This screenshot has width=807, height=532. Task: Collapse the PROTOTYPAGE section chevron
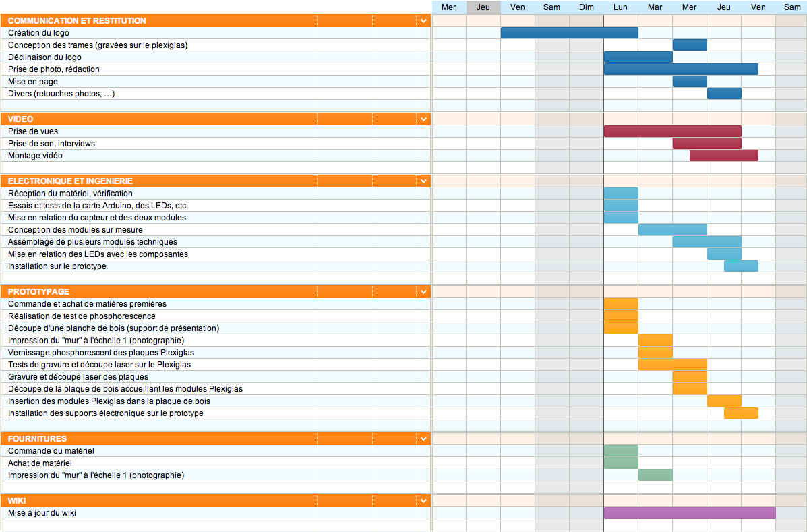click(x=423, y=292)
